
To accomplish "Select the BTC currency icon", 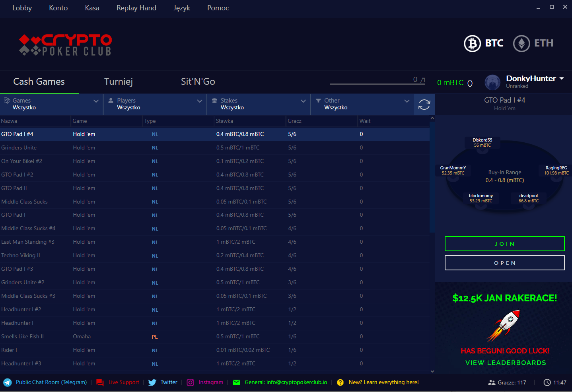I will [472, 43].
